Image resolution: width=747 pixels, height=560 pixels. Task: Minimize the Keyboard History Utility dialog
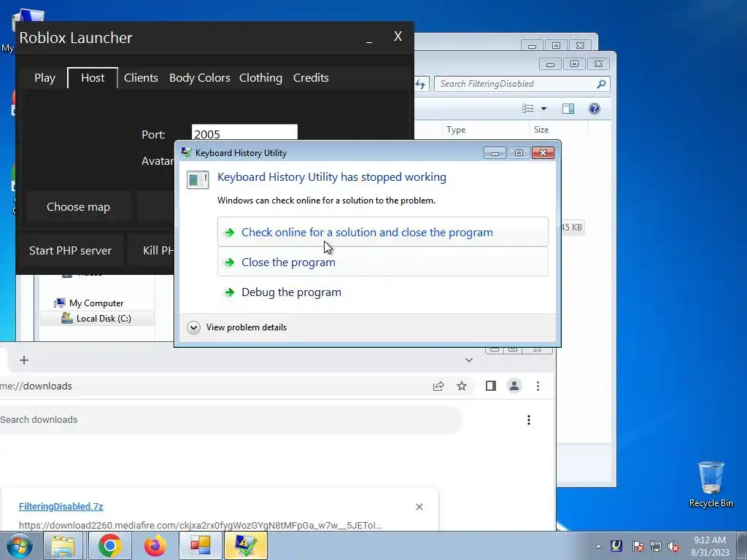tap(495, 153)
